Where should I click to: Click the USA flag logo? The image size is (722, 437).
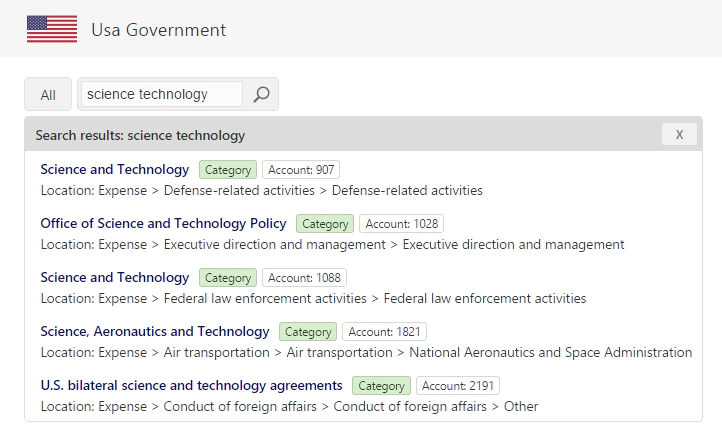click(52, 29)
